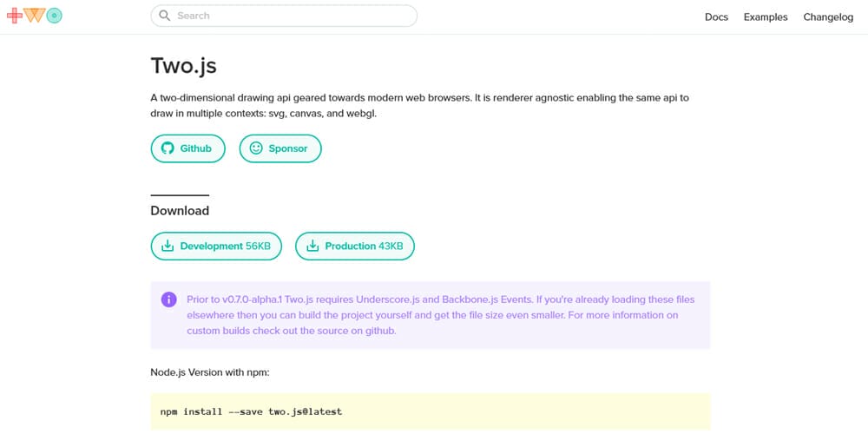Screen dimensions: 868x434
Task: Click the Github octocat icon
Action: pos(168,148)
